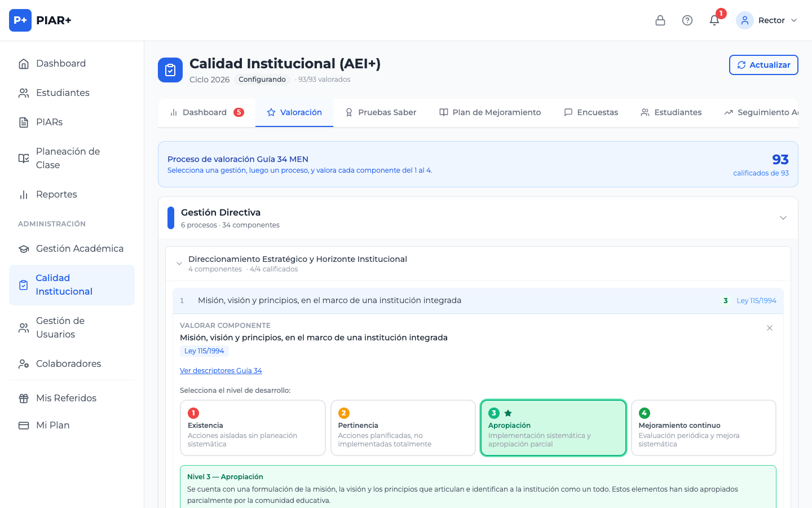
Task: Click the lock icon in the header
Action: pyautogui.click(x=660, y=20)
